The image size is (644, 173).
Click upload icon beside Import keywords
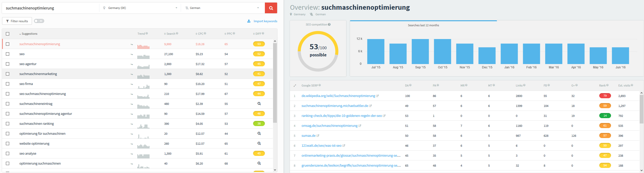pyautogui.click(x=249, y=21)
